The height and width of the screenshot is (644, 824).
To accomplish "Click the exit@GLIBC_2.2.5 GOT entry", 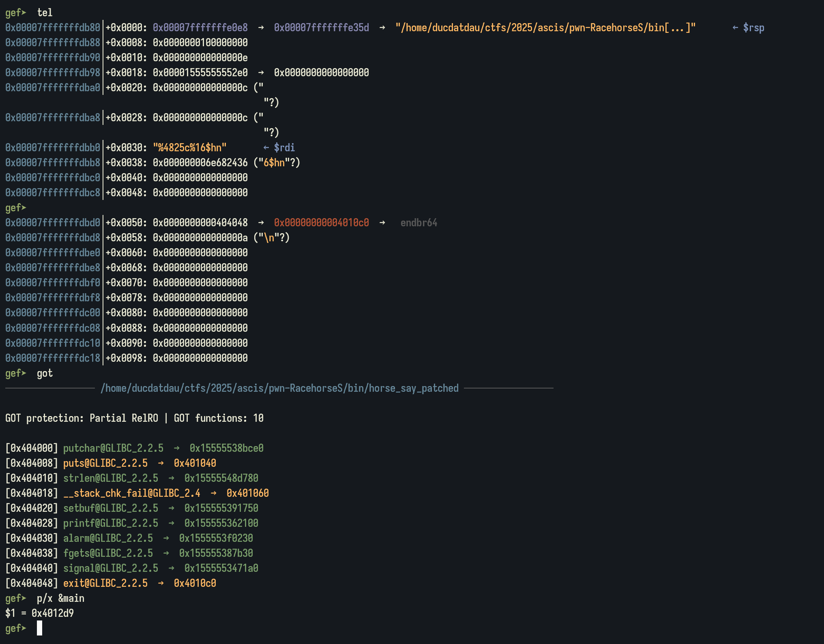I will pos(105,583).
